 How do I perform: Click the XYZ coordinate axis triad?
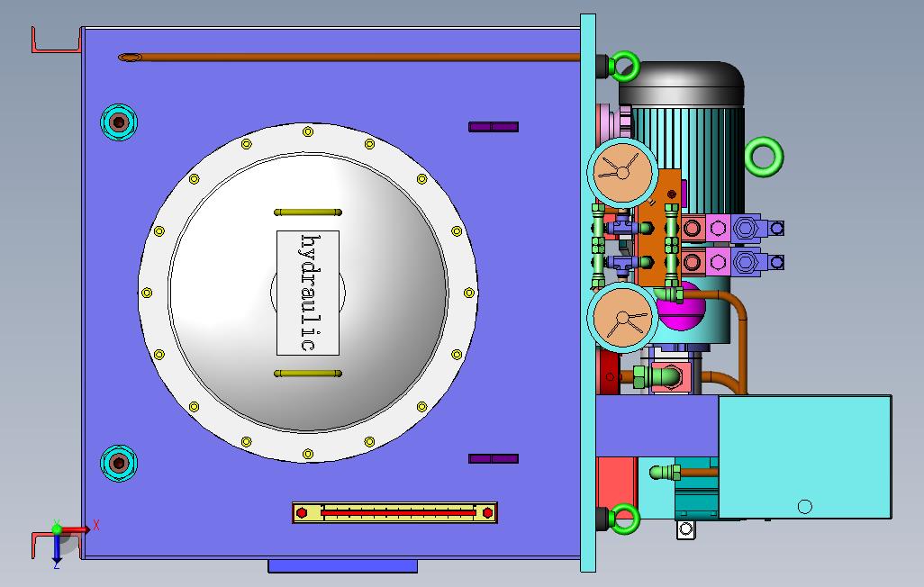pyautogui.click(x=69, y=542)
